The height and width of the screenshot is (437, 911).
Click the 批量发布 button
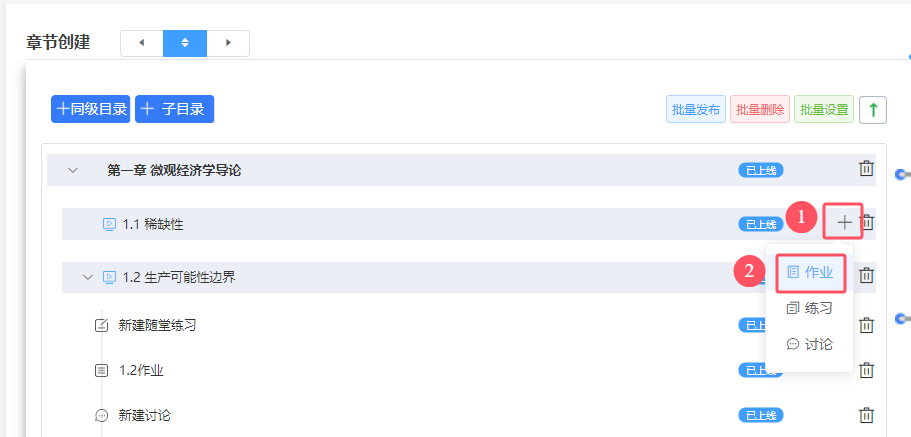tap(696, 109)
